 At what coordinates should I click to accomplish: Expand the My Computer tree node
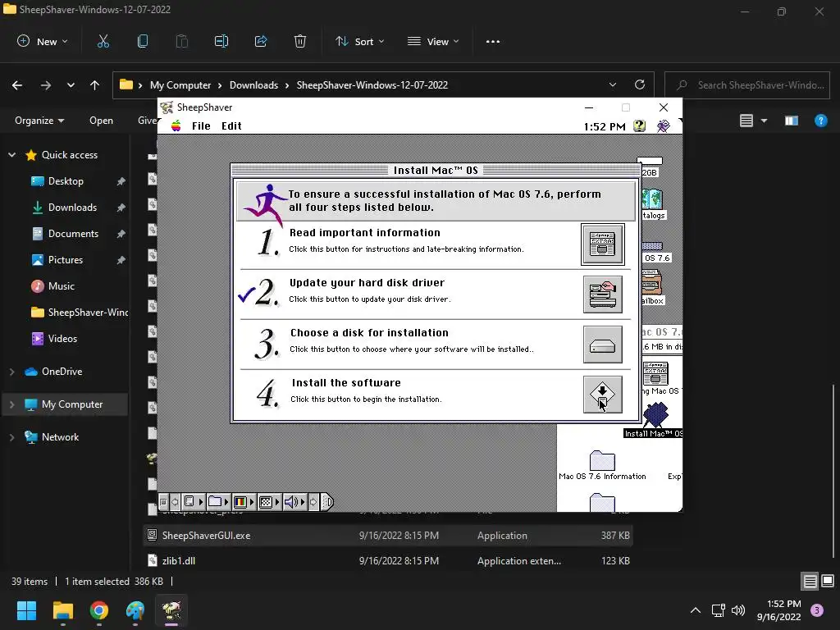[11, 404]
